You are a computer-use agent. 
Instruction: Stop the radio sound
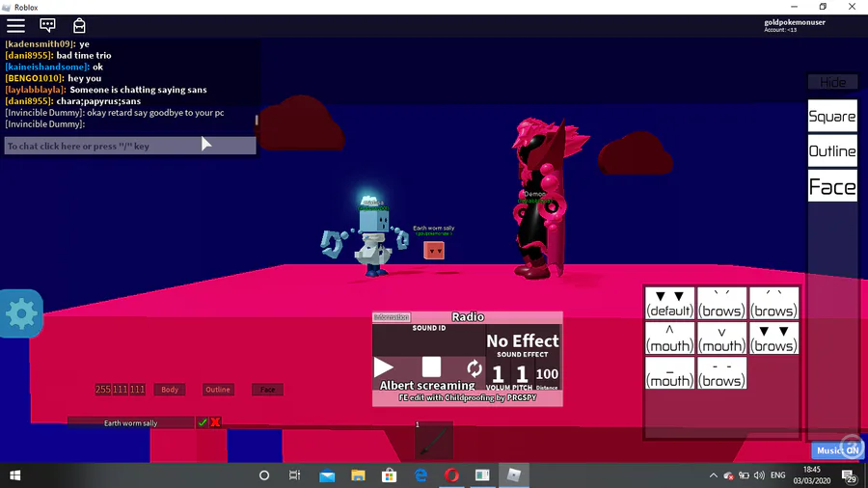click(x=431, y=366)
